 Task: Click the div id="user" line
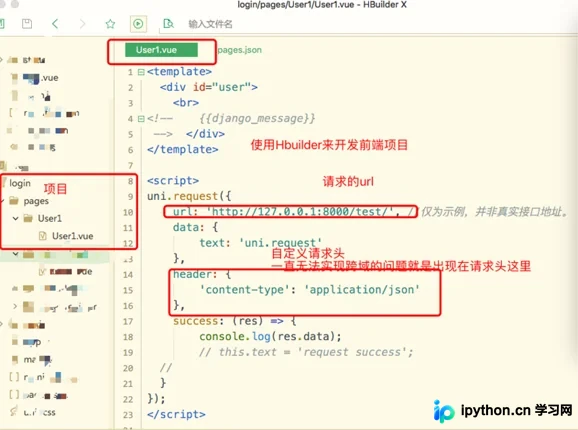(x=209, y=87)
